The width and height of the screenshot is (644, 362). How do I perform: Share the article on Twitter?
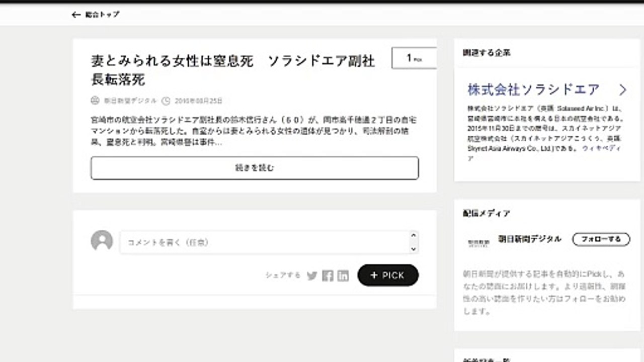click(312, 276)
